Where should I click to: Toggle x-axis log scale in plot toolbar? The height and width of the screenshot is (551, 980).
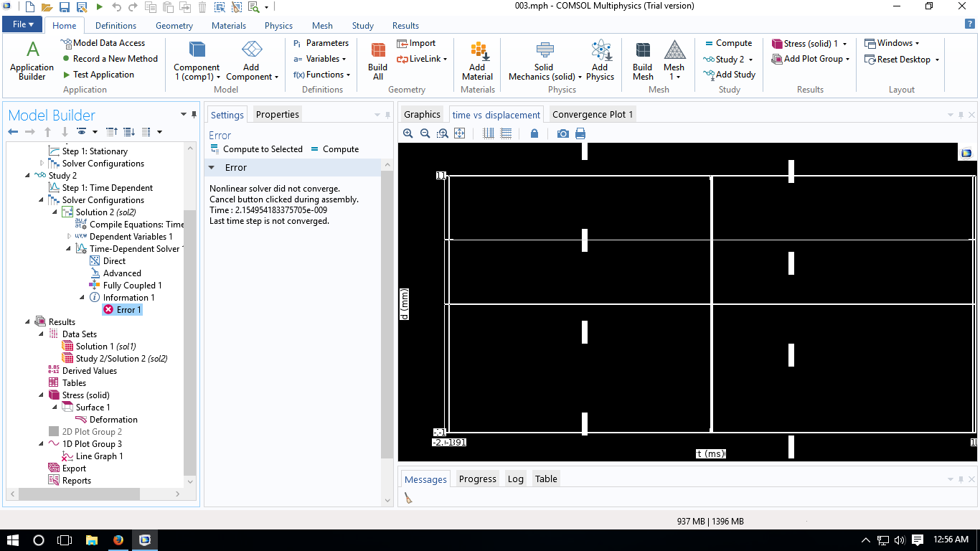click(x=489, y=133)
